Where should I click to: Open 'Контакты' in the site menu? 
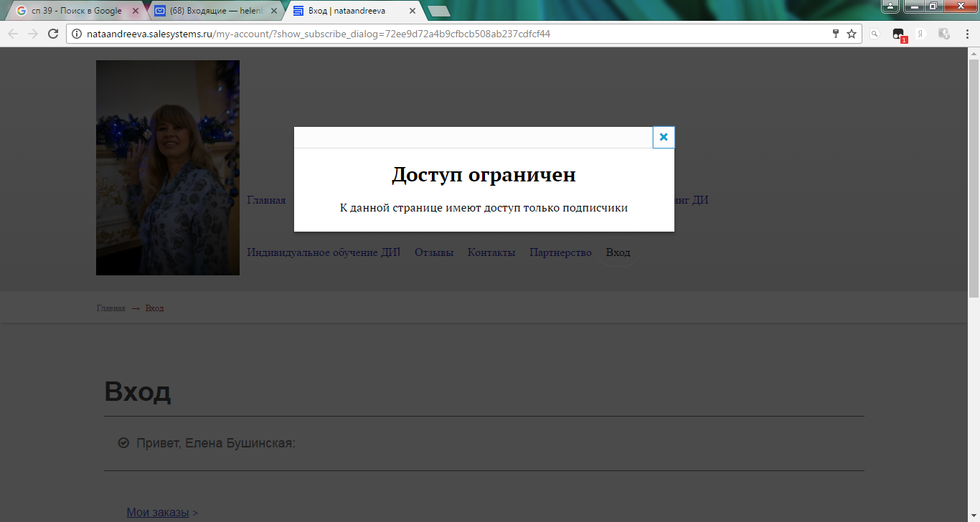click(x=491, y=252)
